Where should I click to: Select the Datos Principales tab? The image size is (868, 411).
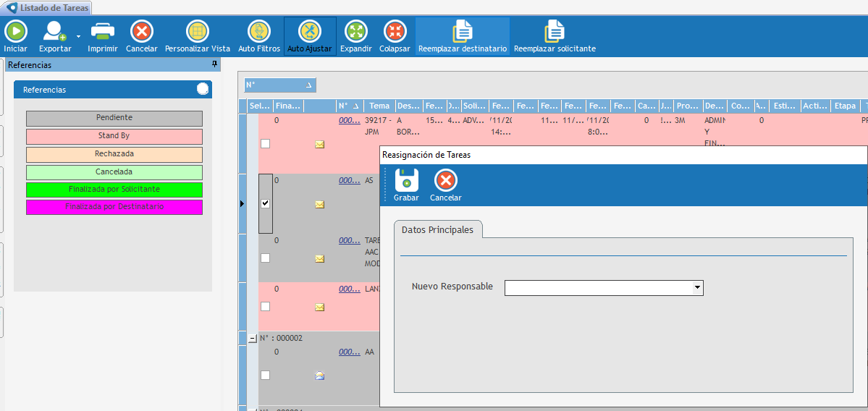coord(437,229)
